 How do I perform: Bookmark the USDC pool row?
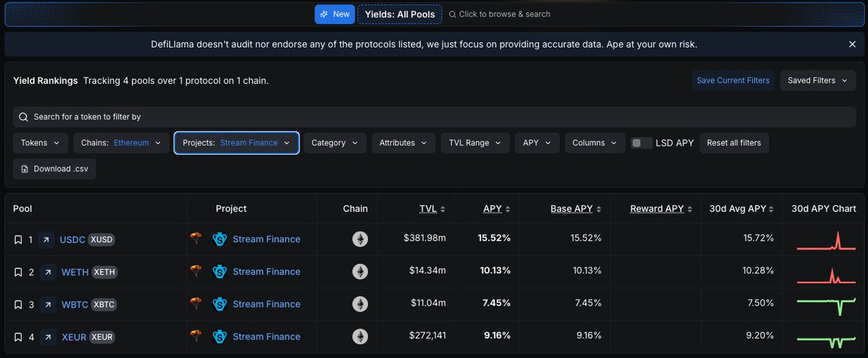(18, 239)
